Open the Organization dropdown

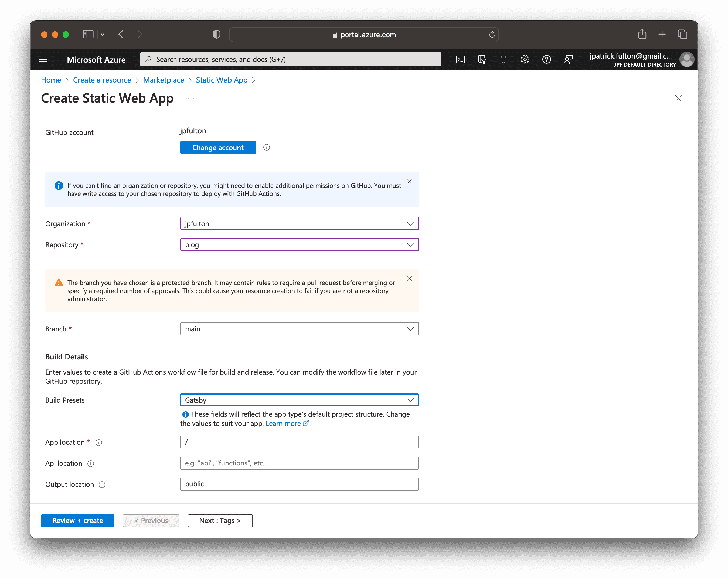pos(299,223)
